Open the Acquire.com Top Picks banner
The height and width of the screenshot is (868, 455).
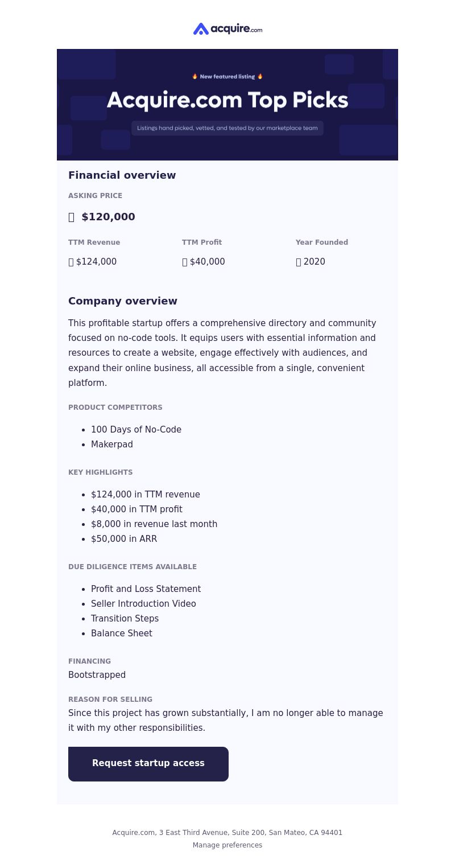[x=227, y=105]
